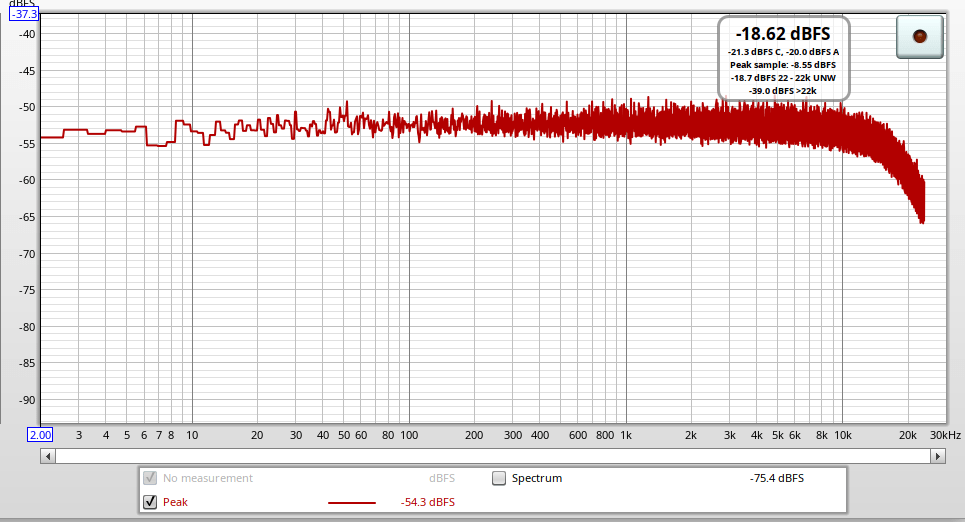Viewport: 965px width, 522px height.
Task: Click the No measurement label
Action: point(208,478)
